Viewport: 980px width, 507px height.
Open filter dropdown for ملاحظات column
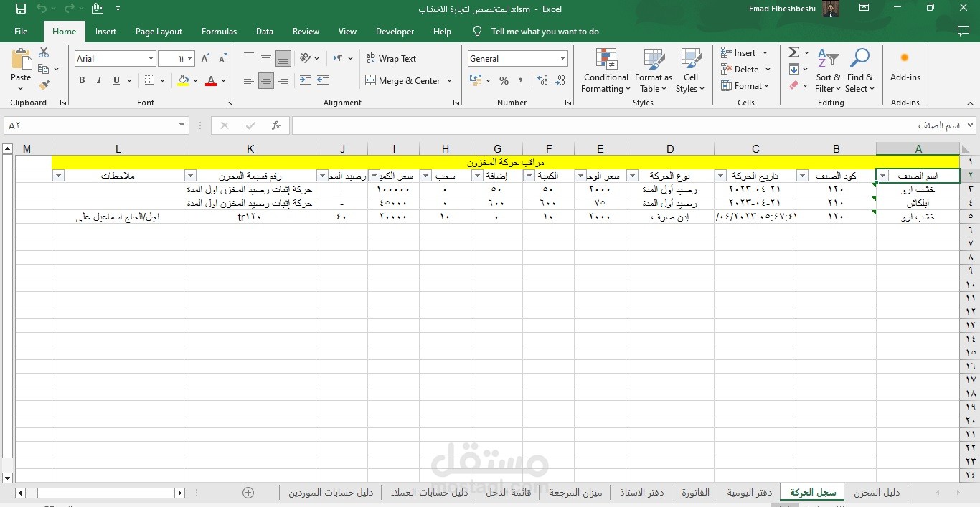tap(59, 176)
